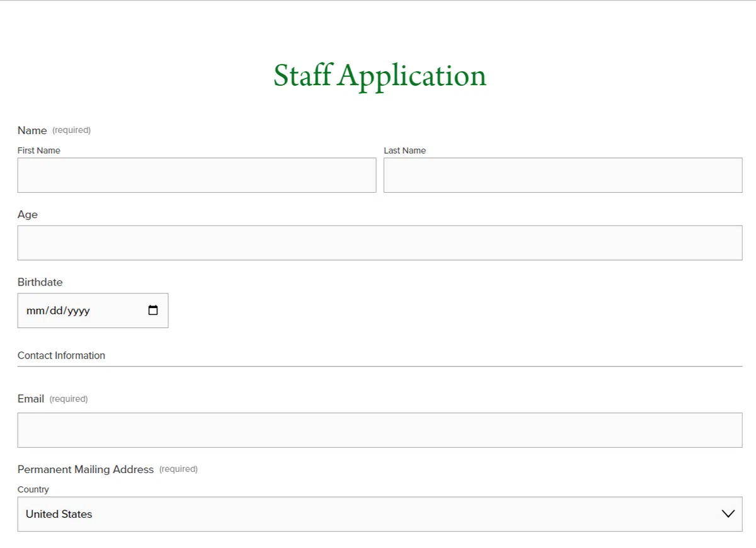Focus the Last Name text field

pos(563,175)
